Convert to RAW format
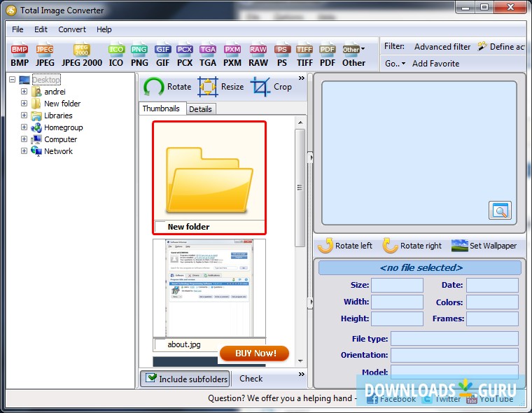The width and height of the screenshot is (532, 413). pyautogui.click(x=258, y=55)
